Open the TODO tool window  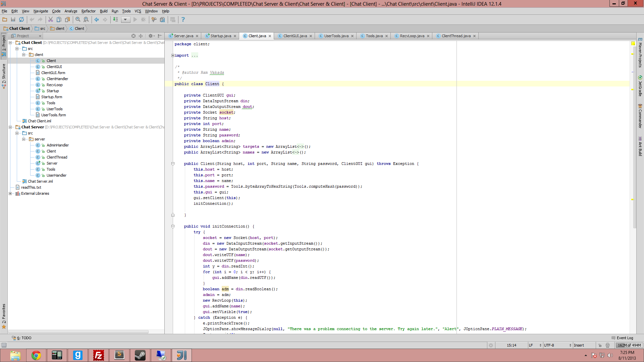(x=22, y=338)
